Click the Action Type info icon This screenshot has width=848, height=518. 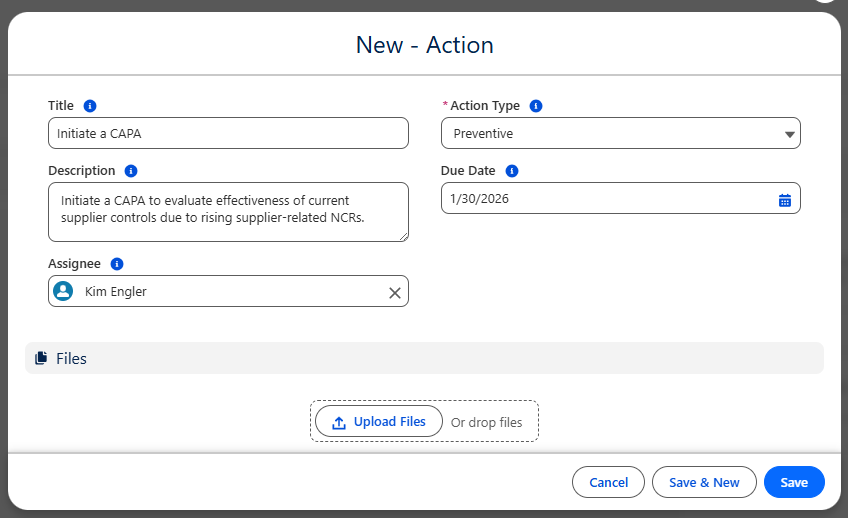tap(536, 106)
